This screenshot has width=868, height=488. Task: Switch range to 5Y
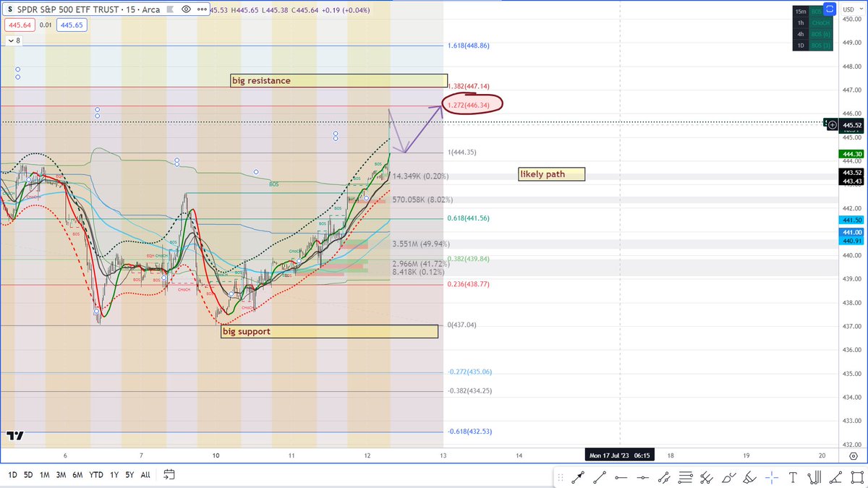[x=129, y=475]
